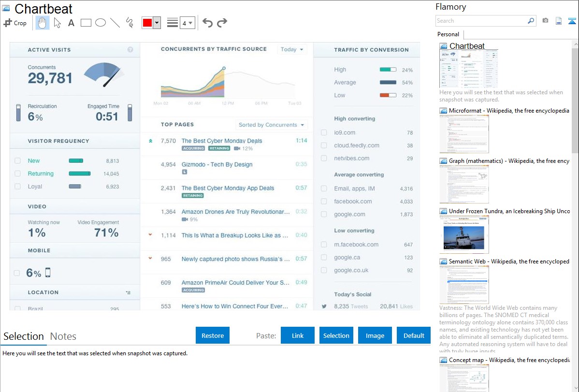This screenshot has height=392, width=579.
Task: Tick the google.co.uk checkbox
Action: (324, 271)
